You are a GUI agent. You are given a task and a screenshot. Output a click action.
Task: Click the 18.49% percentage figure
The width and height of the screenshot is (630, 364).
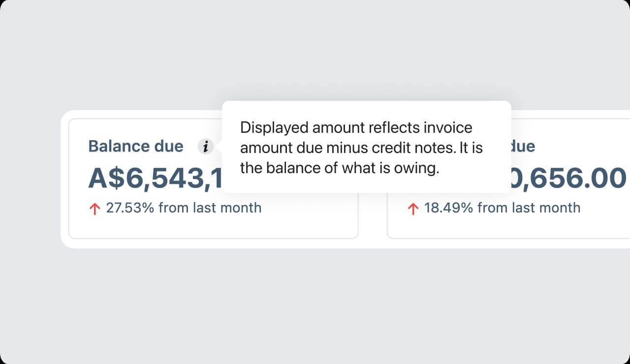coord(448,208)
